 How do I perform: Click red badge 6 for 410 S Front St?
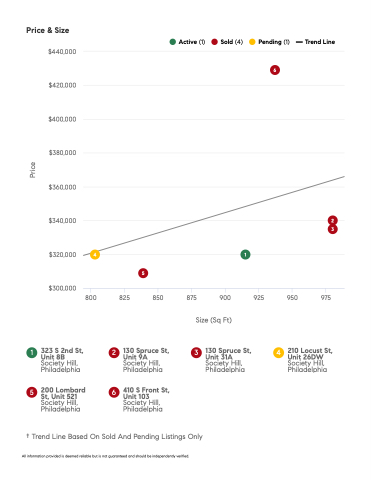click(x=114, y=392)
